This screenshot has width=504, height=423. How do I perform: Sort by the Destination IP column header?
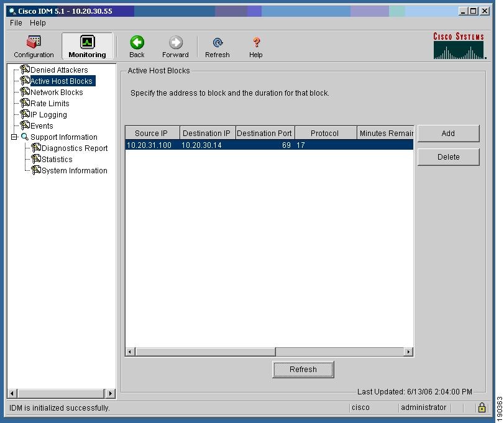(x=208, y=133)
